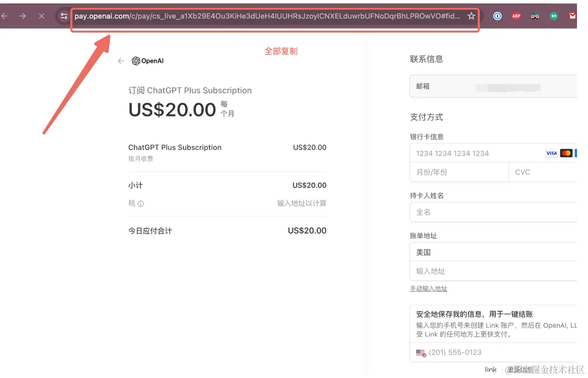This screenshot has height=378, width=588.
Task: Focus the 全名 cardholder name field
Action: click(493, 212)
